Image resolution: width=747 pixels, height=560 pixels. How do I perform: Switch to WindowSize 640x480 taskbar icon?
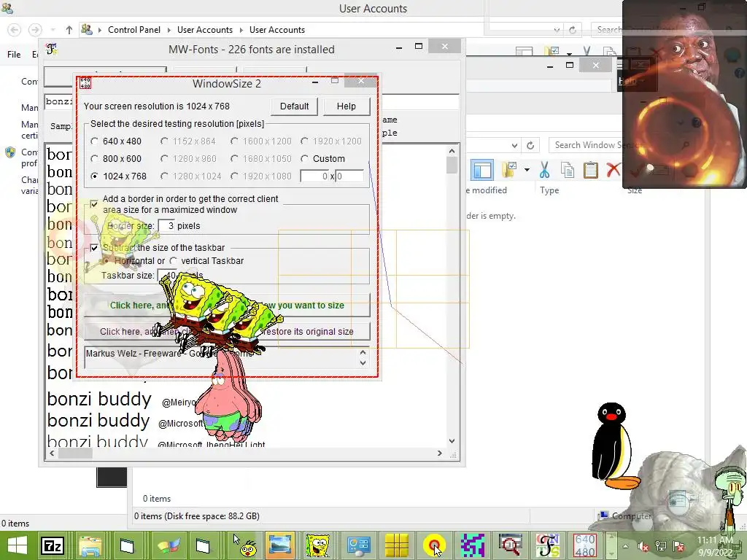coord(585,545)
